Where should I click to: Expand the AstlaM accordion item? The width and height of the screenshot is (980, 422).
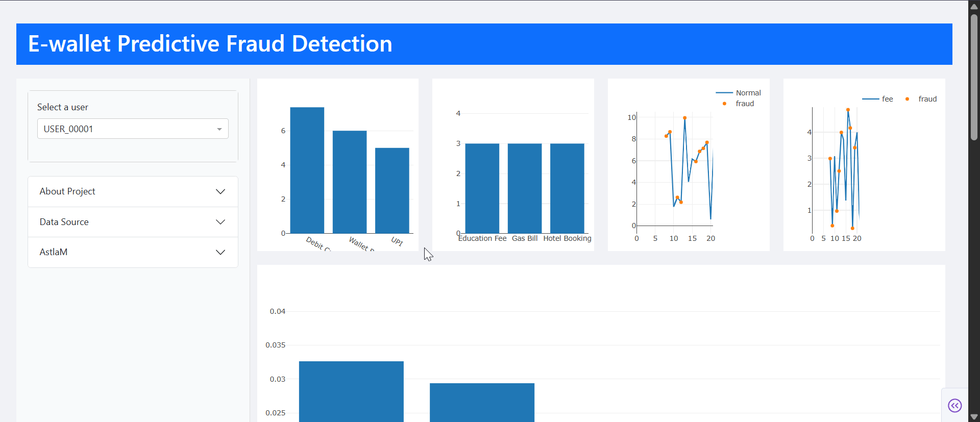(133, 252)
